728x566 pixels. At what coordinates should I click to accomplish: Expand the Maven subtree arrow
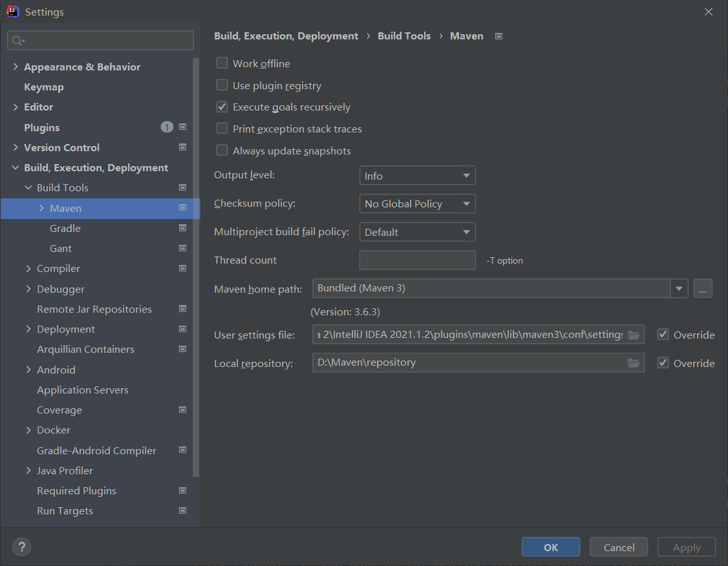[41, 208]
